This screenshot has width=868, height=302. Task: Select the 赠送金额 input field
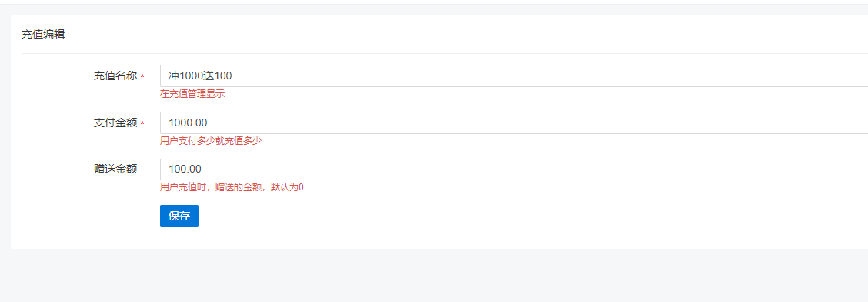tap(514, 169)
